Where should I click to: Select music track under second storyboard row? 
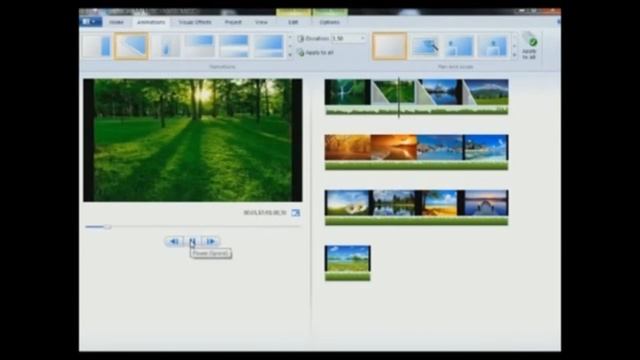(x=416, y=165)
